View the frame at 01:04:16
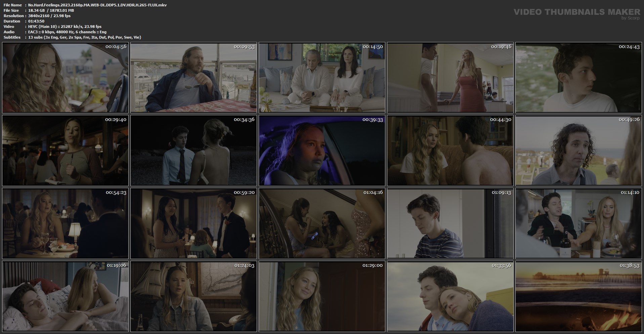Screen dimensions: 644x334 (x=322, y=224)
